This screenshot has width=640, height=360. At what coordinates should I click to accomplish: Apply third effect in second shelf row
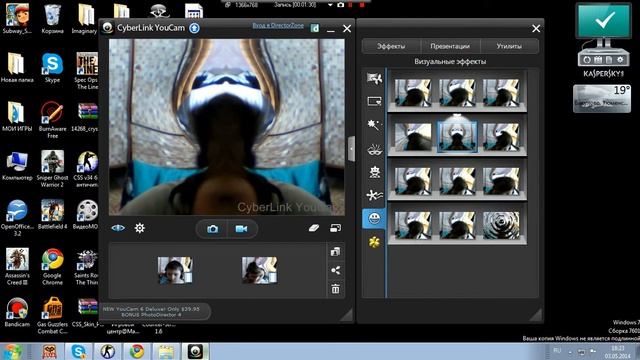(501, 137)
